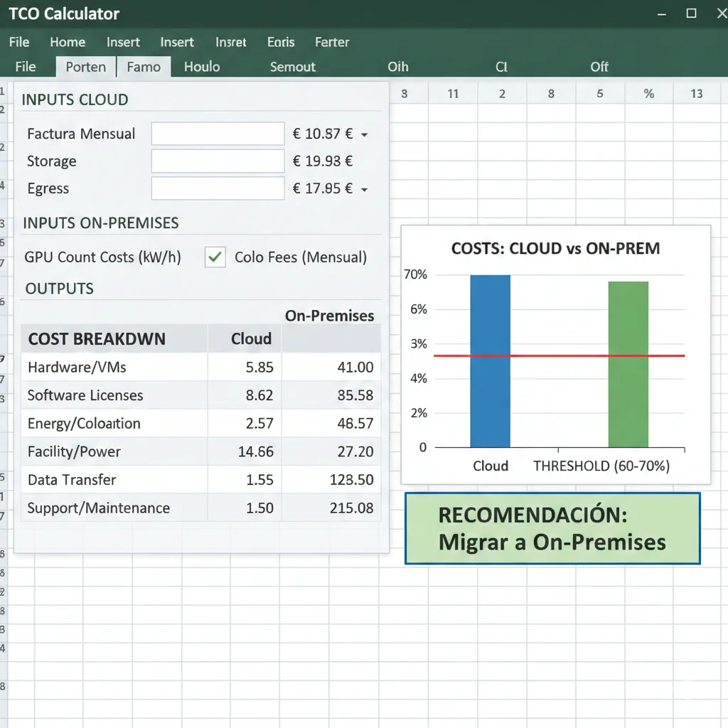Click the green checkmark beside Colo Fees
Image resolution: width=728 pixels, height=728 pixels.
tap(214, 257)
